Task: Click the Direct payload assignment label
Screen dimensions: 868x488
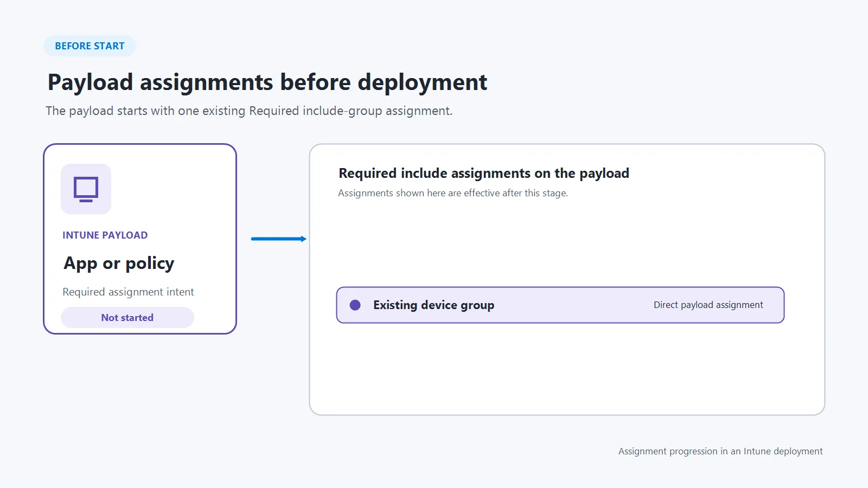Action: [x=708, y=305]
